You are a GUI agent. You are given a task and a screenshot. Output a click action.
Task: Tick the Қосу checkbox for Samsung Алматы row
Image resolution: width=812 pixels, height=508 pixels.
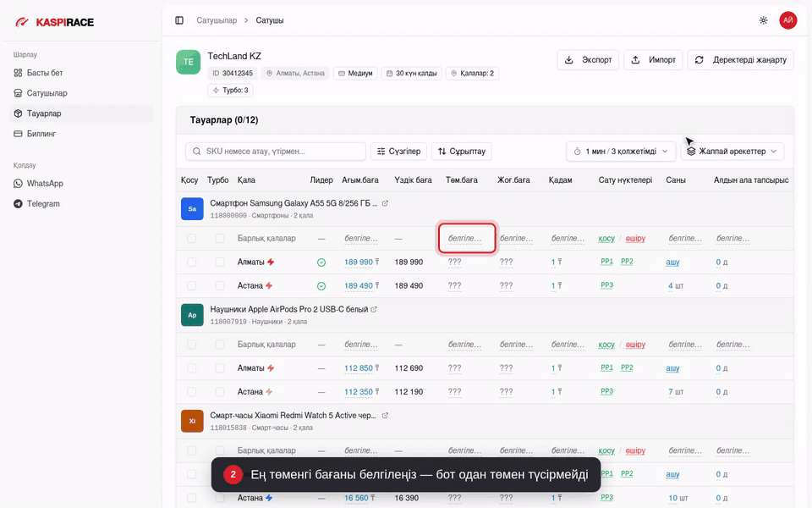(192, 262)
